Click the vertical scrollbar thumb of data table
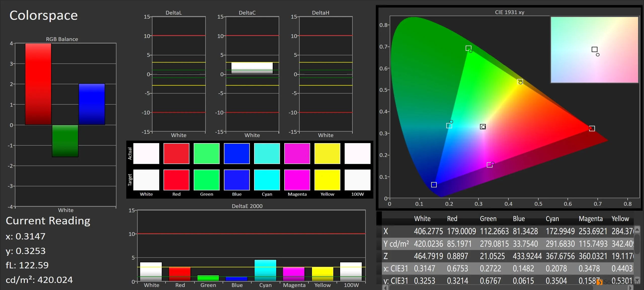Viewport: 644px width, 290px height. [637, 244]
